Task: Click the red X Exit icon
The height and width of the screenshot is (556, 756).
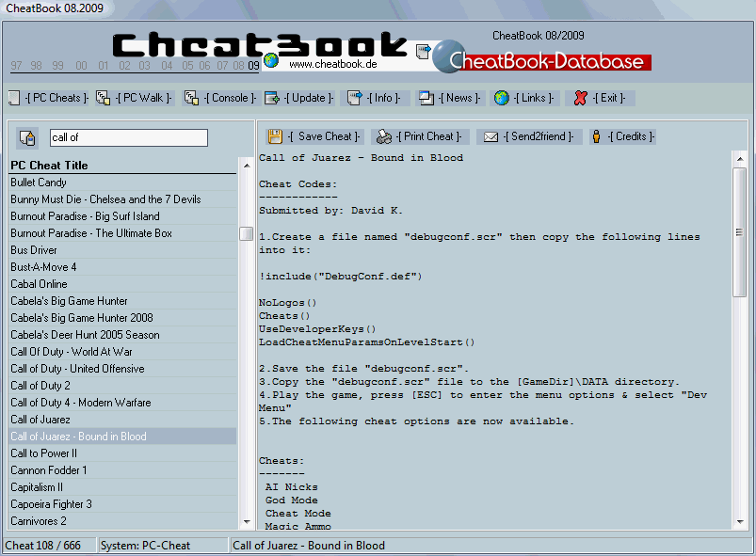Action: (x=581, y=98)
